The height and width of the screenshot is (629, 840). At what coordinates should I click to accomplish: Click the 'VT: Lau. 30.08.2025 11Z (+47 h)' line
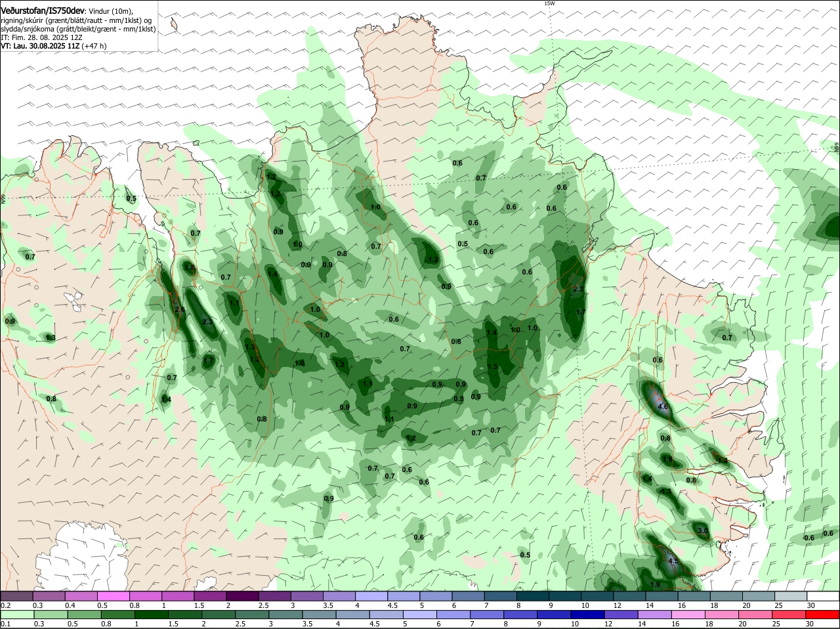coord(53,46)
